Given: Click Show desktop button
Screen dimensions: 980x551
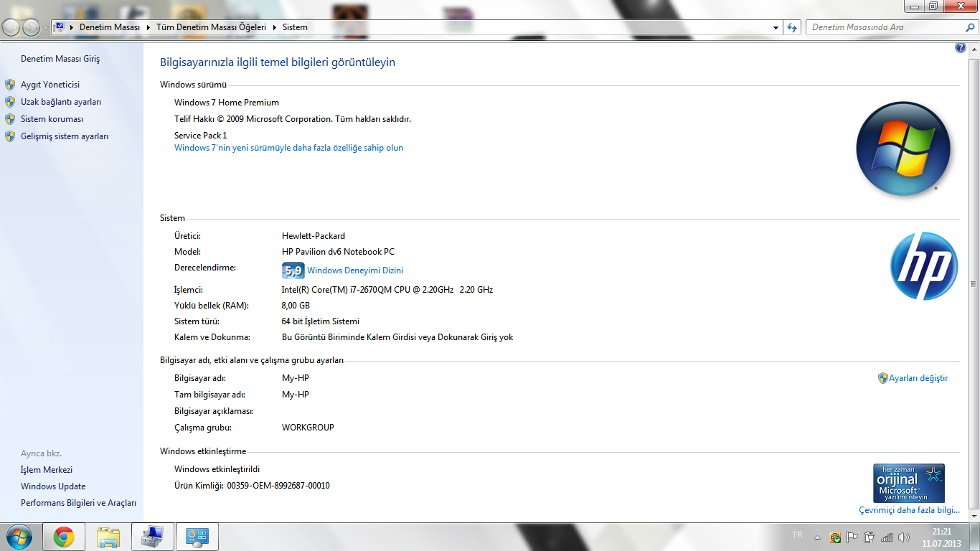Looking at the screenshot, I should (x=974, y=537).
